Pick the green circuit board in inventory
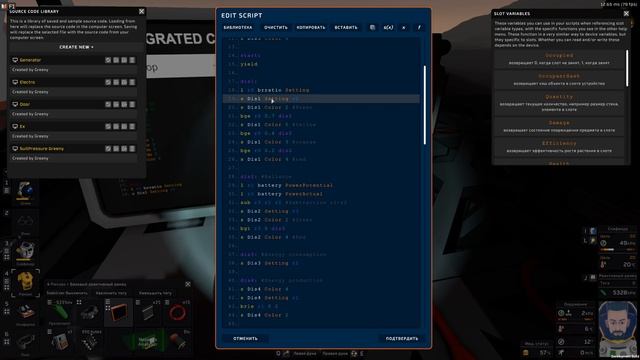 (148, 341)
